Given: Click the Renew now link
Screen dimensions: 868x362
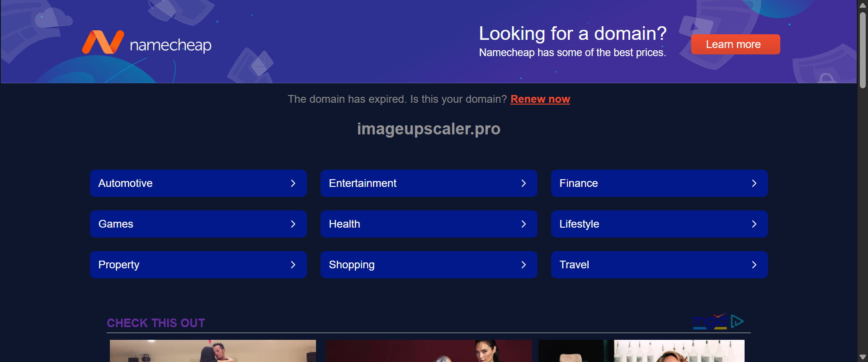Looking at the screenshot, I should 540,99.
